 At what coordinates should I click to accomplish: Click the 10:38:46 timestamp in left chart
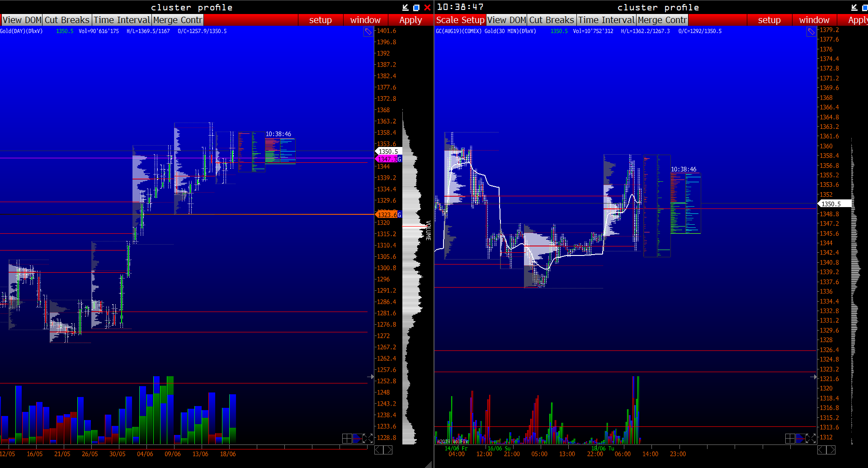tap(278, 134)
